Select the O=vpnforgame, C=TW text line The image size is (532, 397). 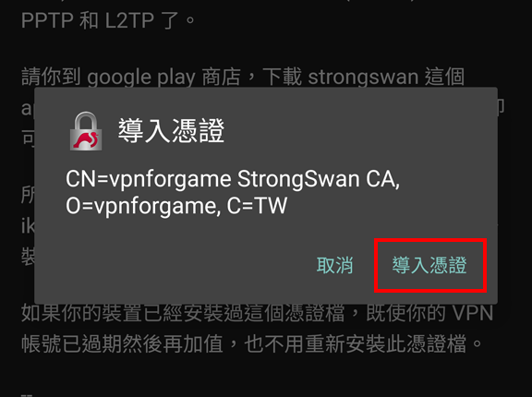pos(176,206)
